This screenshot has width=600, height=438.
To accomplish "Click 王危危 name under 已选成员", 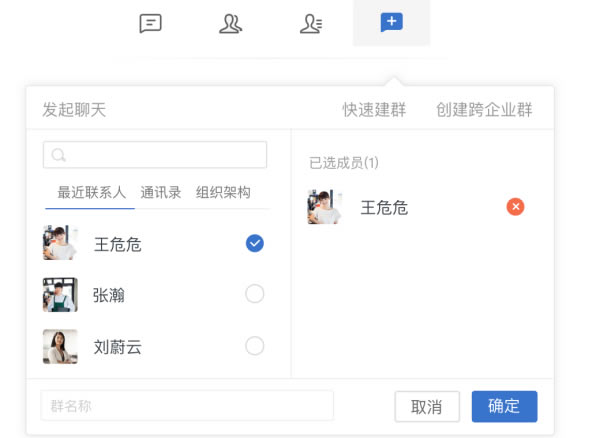I will tap(384, 208).
